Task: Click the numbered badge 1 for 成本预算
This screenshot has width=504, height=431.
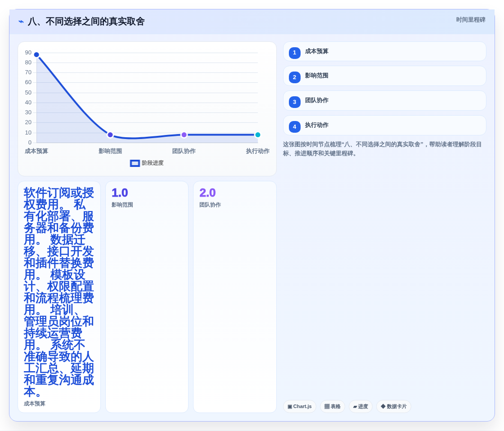Action: point(294,53)
